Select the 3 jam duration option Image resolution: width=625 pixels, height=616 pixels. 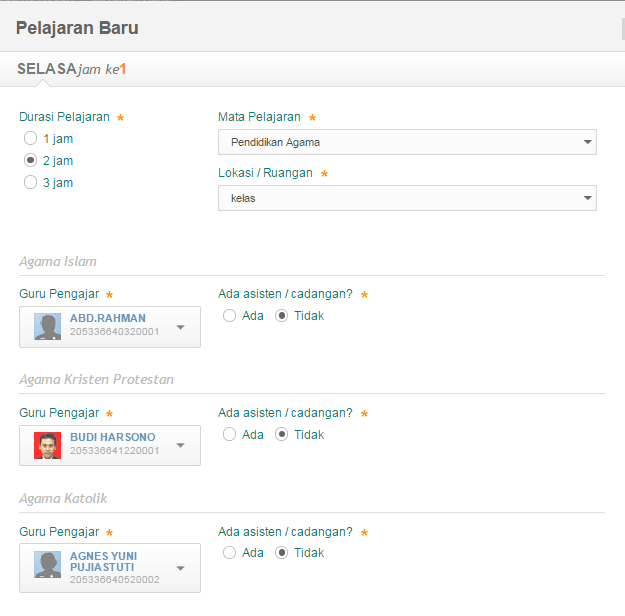30,182
